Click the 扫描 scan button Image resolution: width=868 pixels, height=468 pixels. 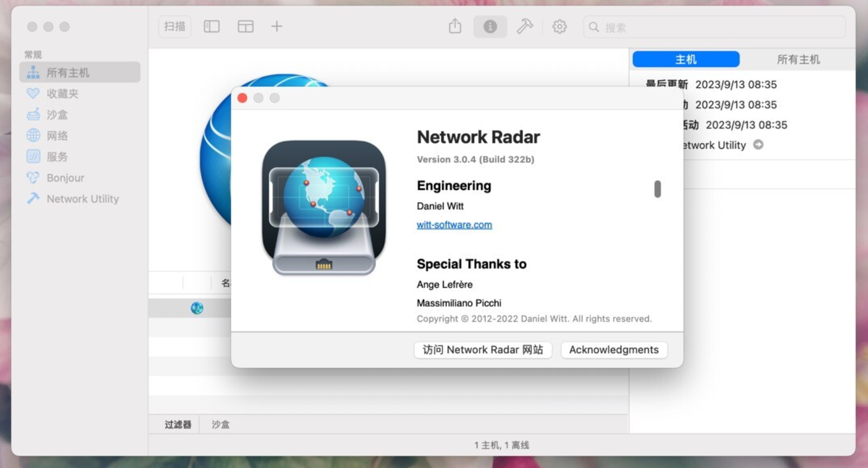[175, 26]
